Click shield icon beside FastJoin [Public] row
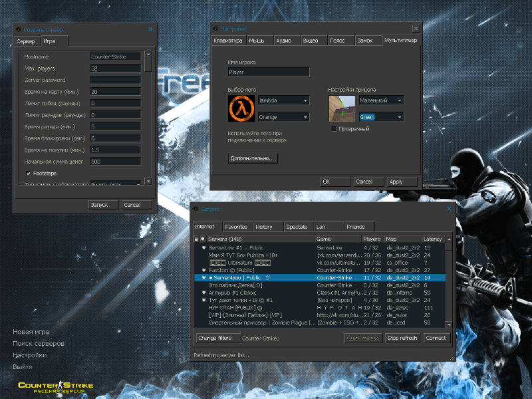Image resolution: width=532 pixels, height=399 pixels. 203,270
